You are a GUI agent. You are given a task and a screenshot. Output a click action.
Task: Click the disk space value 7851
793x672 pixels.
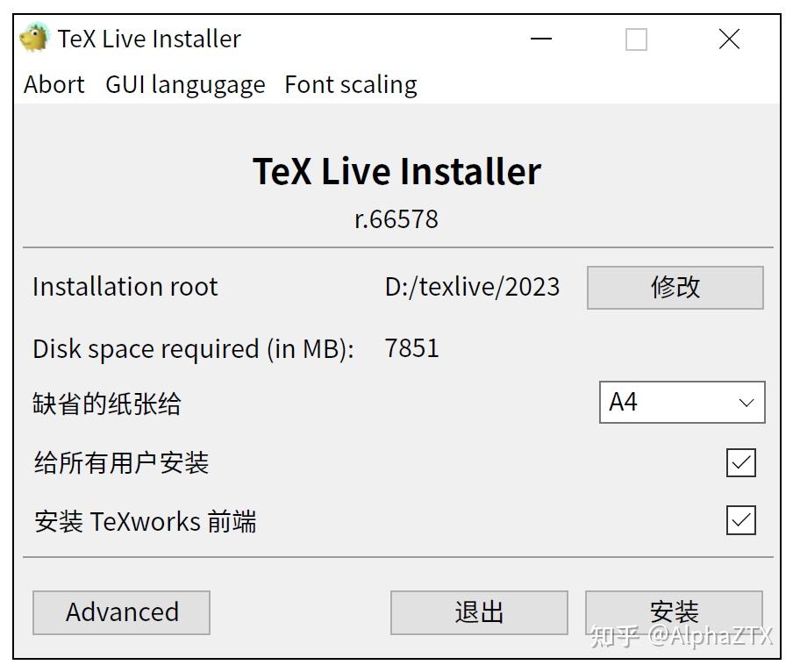pos(412,348)
